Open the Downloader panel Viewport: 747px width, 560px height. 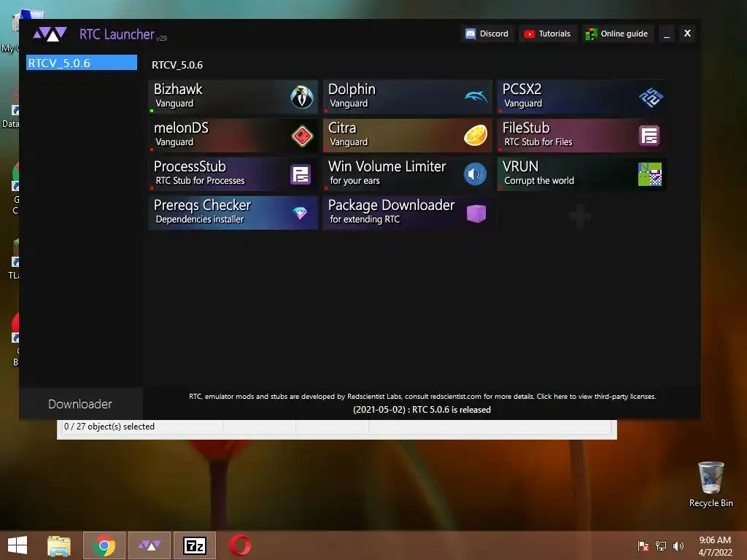point(80,404)
